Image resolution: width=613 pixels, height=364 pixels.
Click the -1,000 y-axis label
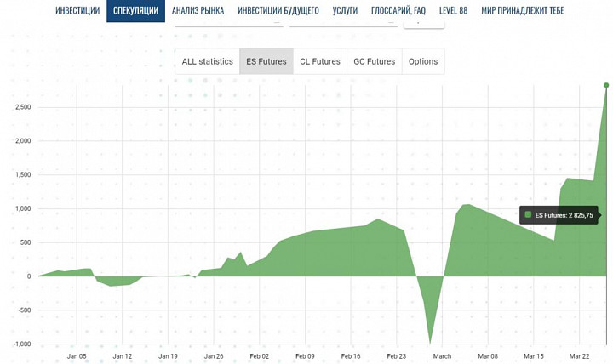(x=22, y=344)
